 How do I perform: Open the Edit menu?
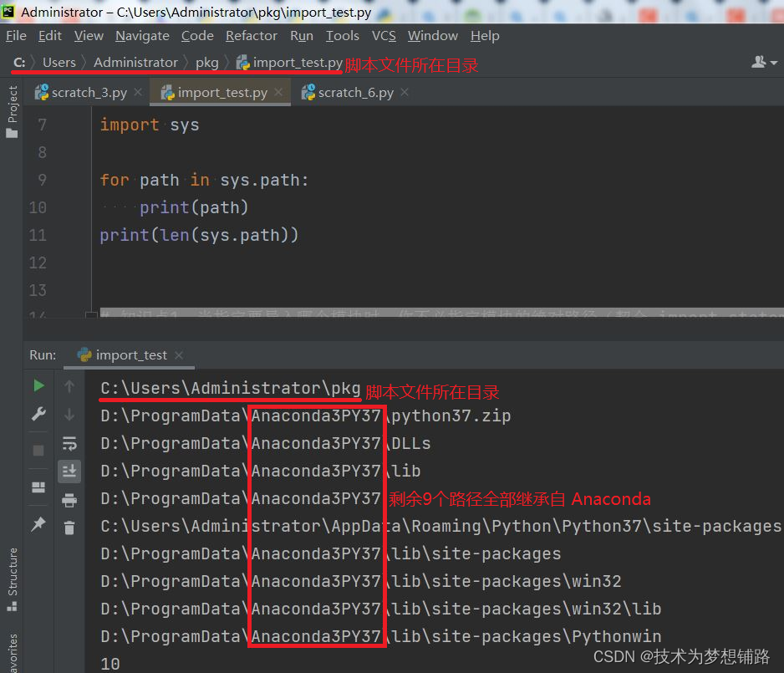tap(50, 36)
